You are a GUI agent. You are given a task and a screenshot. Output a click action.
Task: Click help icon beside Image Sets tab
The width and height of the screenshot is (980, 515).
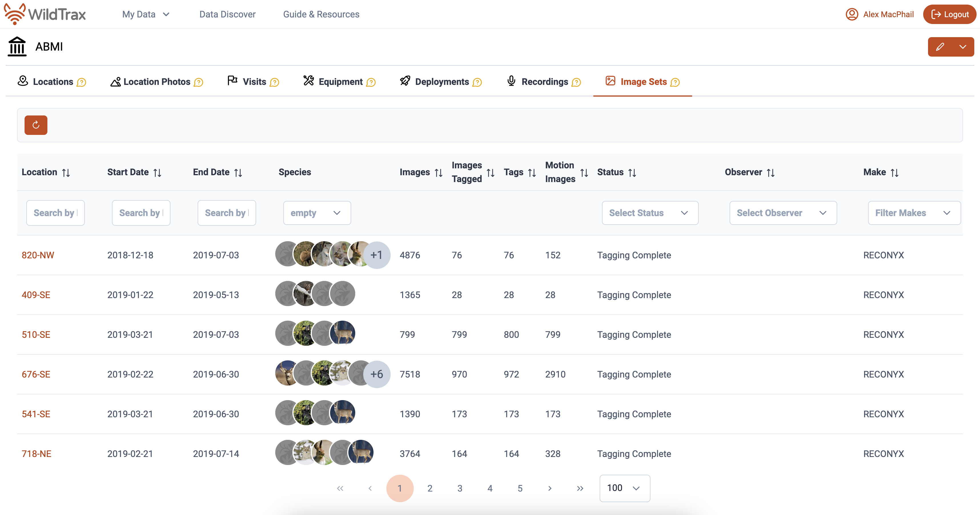(x=675, y=82)
